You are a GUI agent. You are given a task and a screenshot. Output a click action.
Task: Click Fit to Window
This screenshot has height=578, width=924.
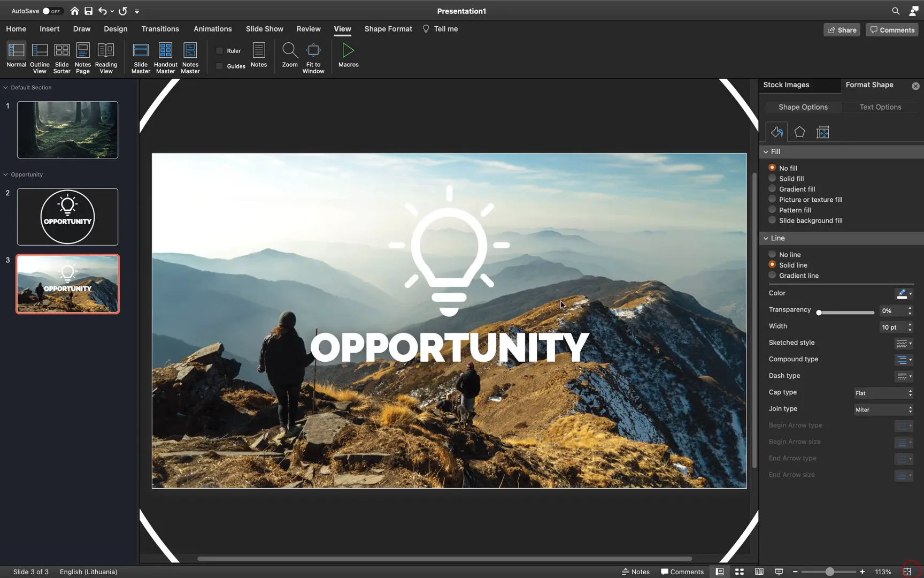[313, 58]
